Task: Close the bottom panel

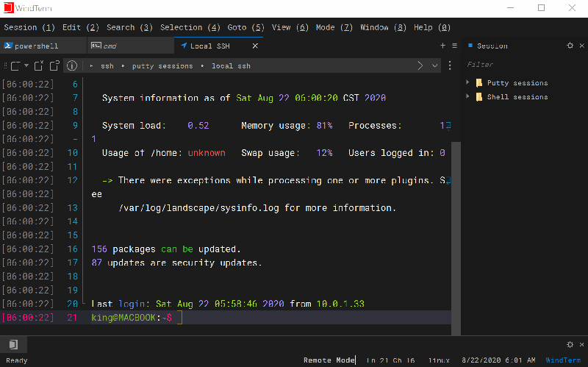Action: (582, 344)
